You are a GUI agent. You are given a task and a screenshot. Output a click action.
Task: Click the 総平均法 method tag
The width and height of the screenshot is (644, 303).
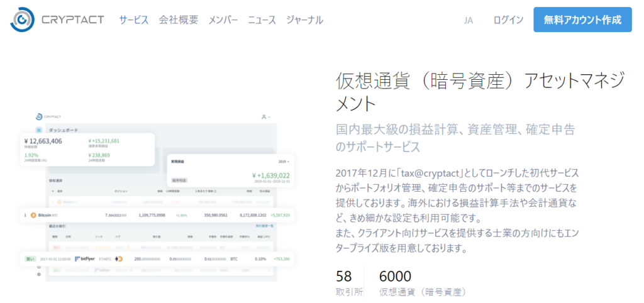[x=179, y=180]
